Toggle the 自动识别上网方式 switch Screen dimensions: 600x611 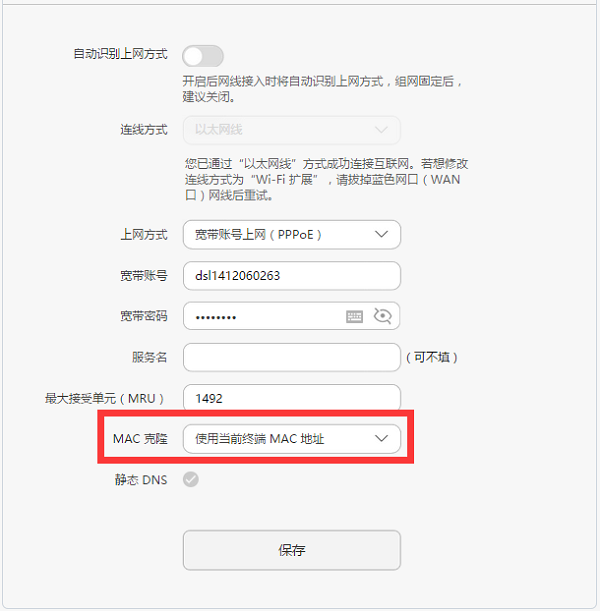[x=203, y=55]
